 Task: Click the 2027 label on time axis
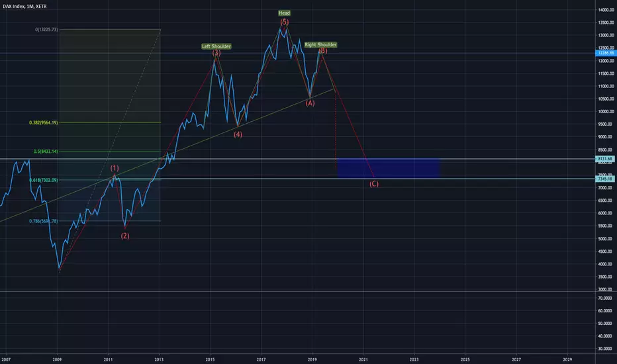516,359
